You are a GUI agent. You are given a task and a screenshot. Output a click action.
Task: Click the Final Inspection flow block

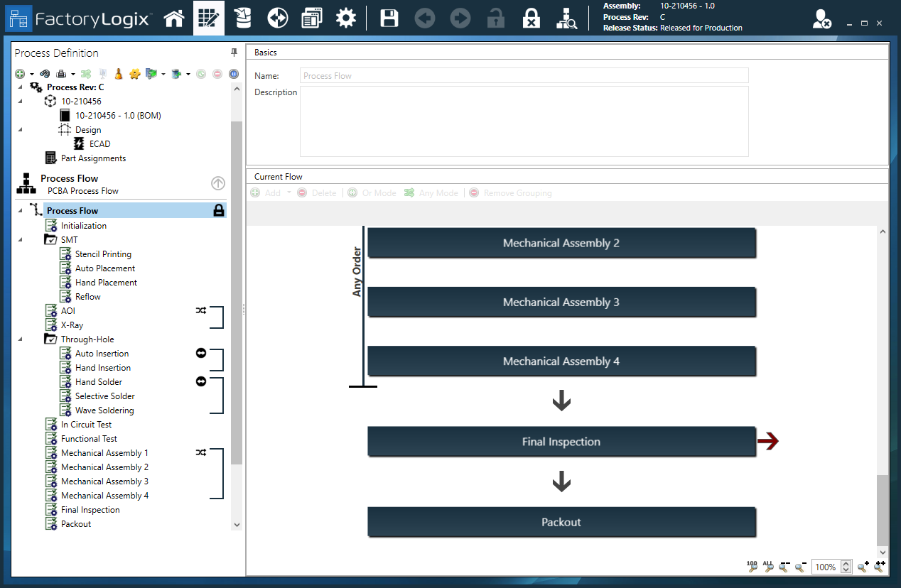(x=561, y=442)
